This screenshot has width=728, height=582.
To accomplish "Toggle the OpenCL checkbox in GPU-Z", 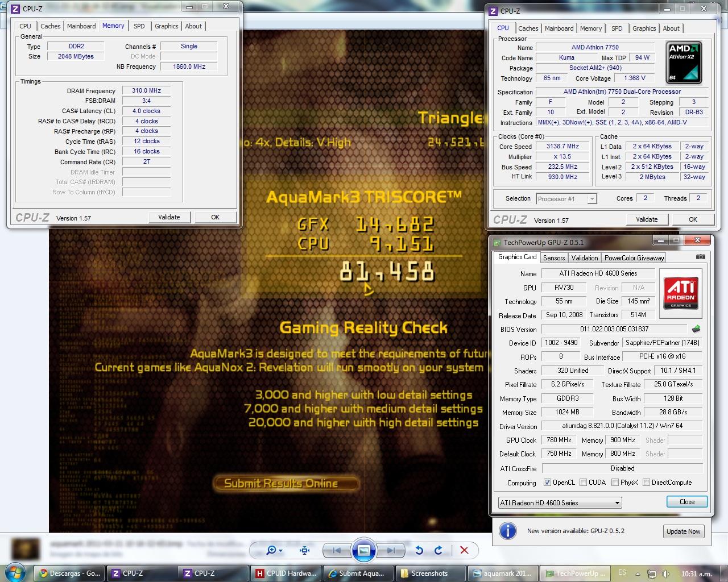I will [547, 483].
